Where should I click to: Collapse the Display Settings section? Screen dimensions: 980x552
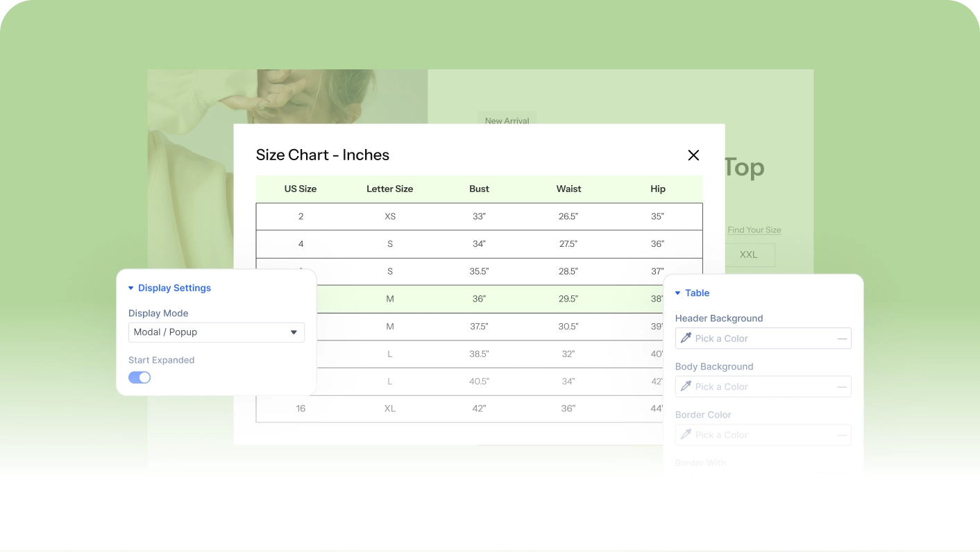[x=169, y=288]
